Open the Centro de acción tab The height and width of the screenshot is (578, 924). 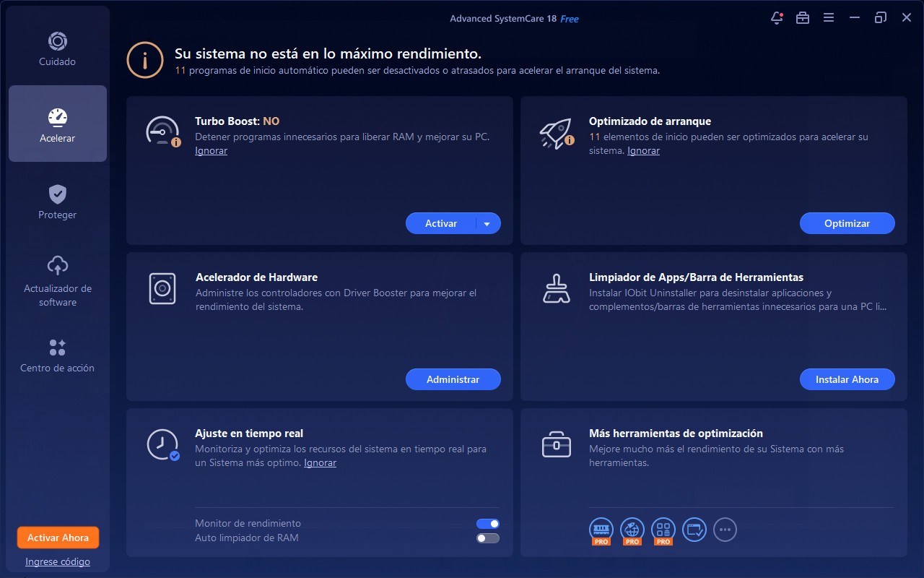pyautogui.click(x=58, y=355)
